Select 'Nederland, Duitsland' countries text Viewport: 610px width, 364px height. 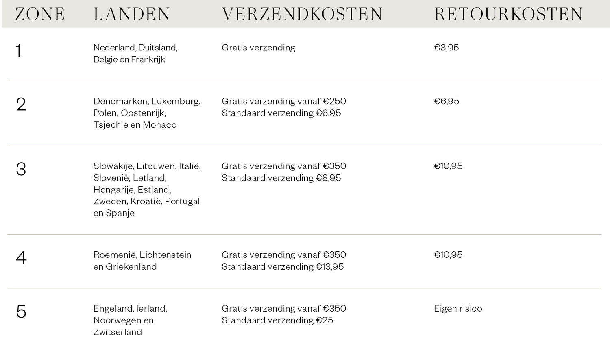135,48
